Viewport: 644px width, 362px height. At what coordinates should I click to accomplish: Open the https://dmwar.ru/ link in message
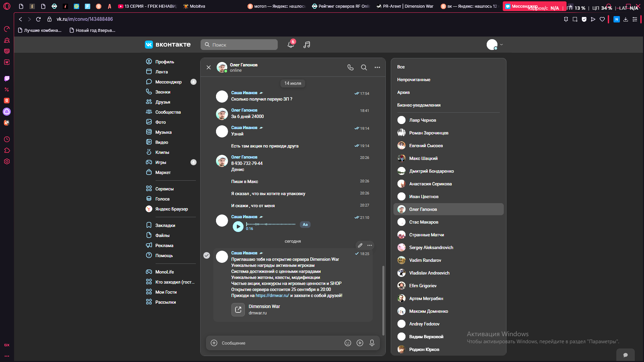click(272, 296)
